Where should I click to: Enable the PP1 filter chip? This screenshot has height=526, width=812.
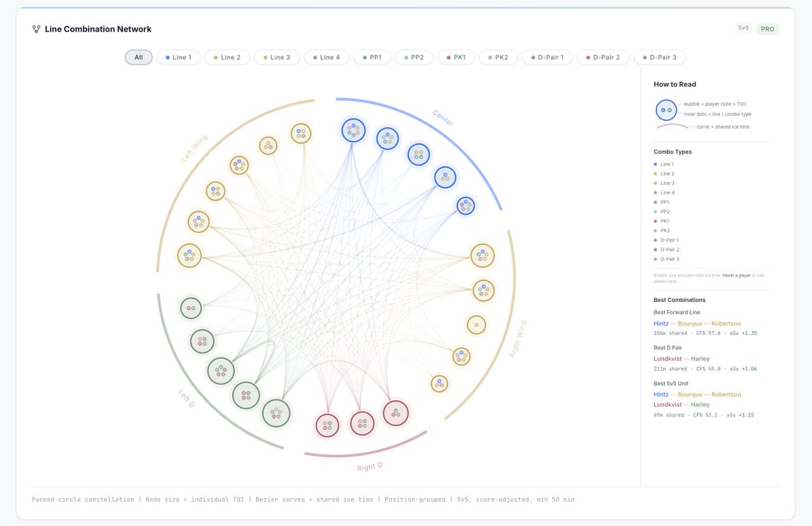pos(371,58)
